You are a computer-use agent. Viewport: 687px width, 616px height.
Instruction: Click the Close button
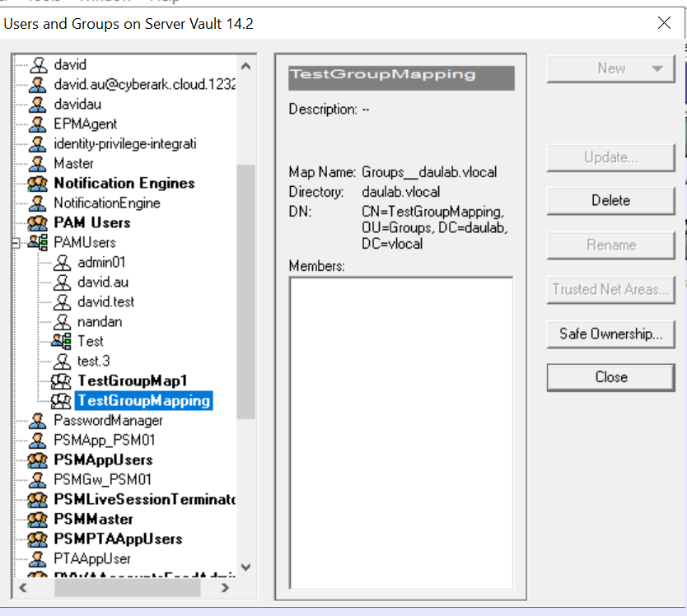(x=610, y=377)
